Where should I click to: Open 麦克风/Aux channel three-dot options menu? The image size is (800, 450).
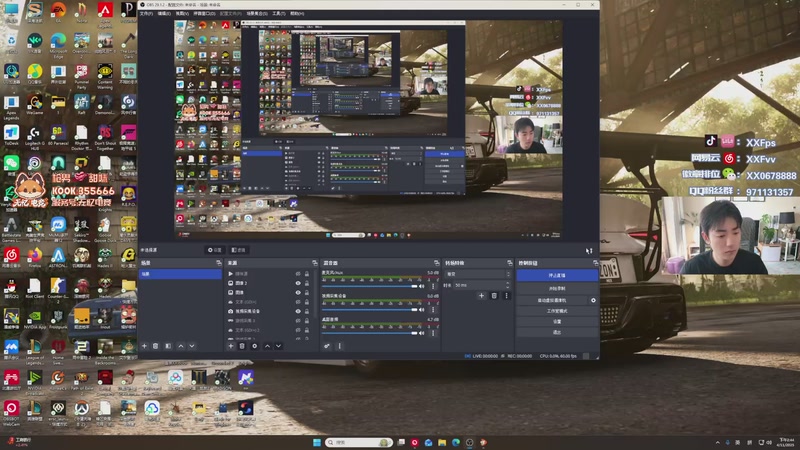(x=433, y=286)
